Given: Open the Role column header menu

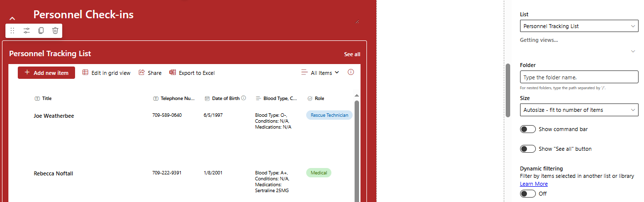Looking at the screenshot, I should point(316,99).
